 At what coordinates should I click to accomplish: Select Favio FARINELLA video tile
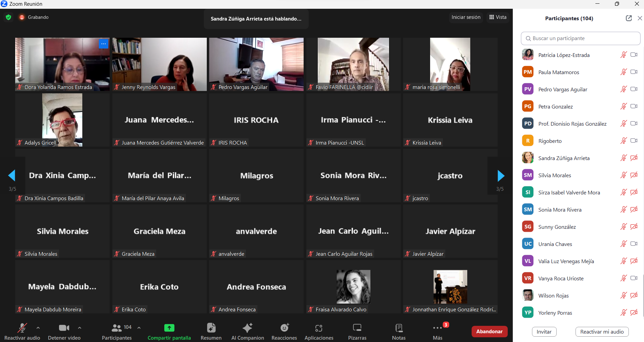[353, 64]
